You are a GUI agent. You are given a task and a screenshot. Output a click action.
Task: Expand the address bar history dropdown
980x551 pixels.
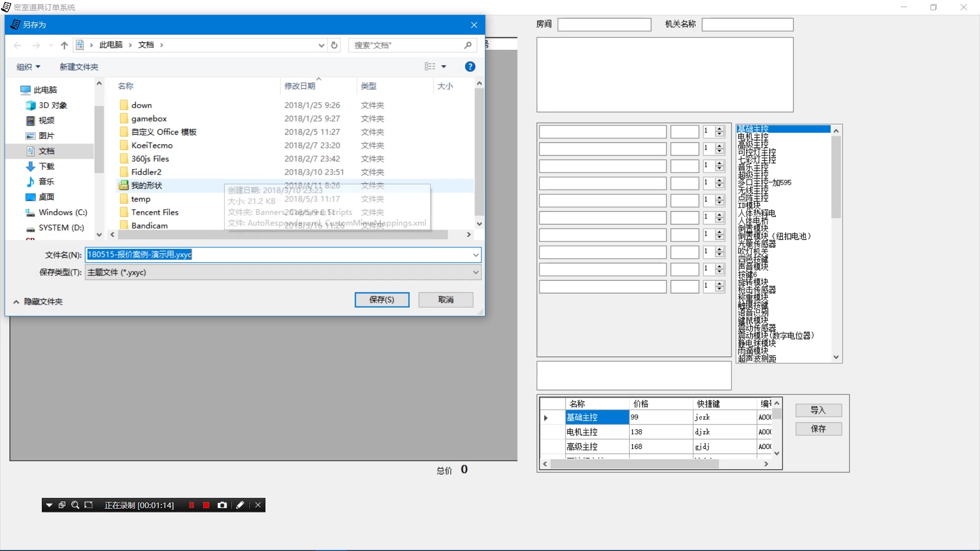(x=322, y=45)
